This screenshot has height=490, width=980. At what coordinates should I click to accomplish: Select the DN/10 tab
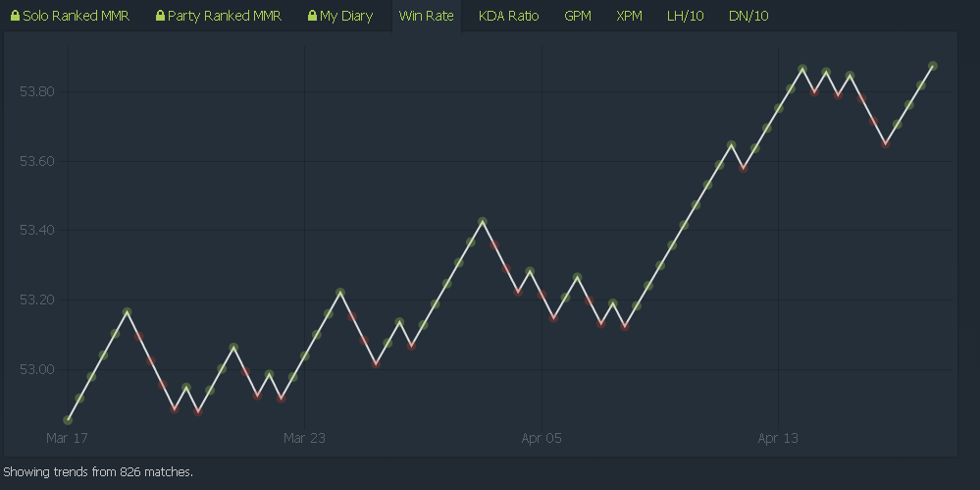click(x=748, y=16)
